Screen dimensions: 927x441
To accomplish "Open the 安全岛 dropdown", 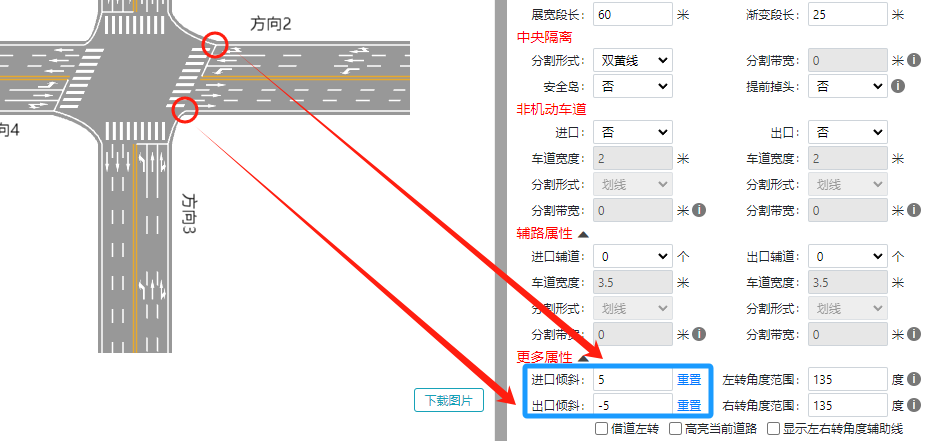I will tap(632, 86).
